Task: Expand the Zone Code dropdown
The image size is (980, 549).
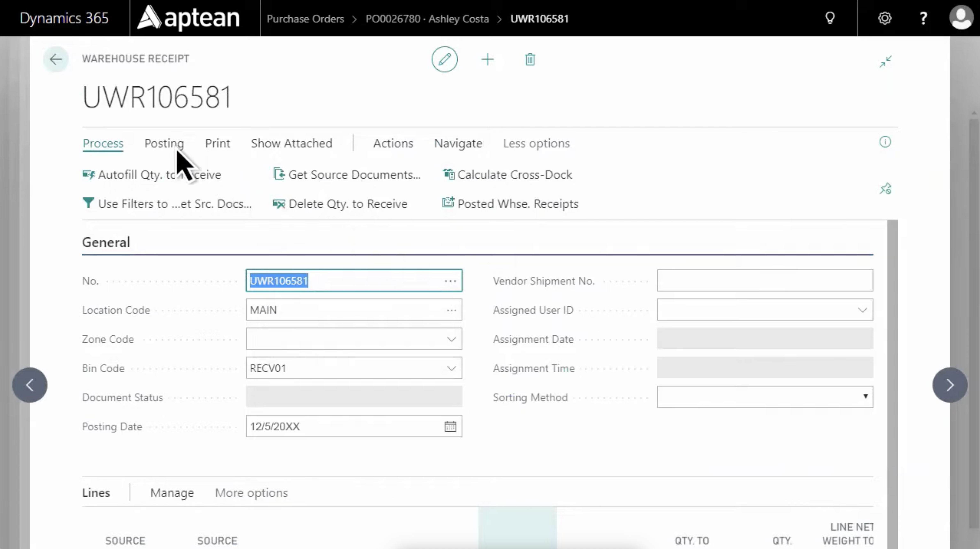Action: click(451, 339)
